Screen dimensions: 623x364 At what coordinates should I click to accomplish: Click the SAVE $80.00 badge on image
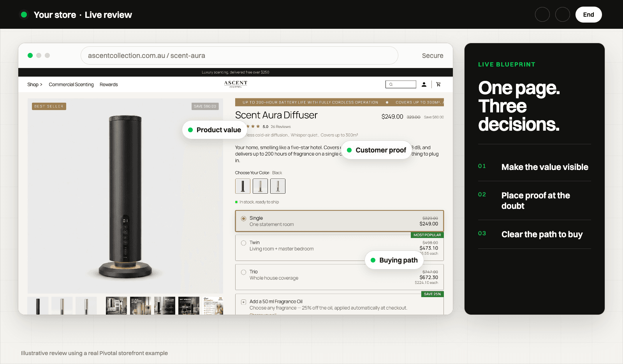[x=205, y=106]
